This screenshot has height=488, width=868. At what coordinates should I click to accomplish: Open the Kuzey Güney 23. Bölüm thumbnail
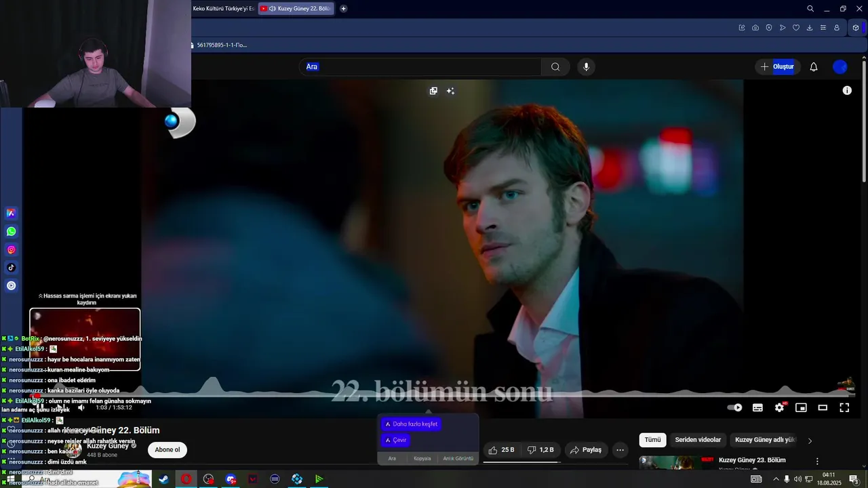[676, 462]
